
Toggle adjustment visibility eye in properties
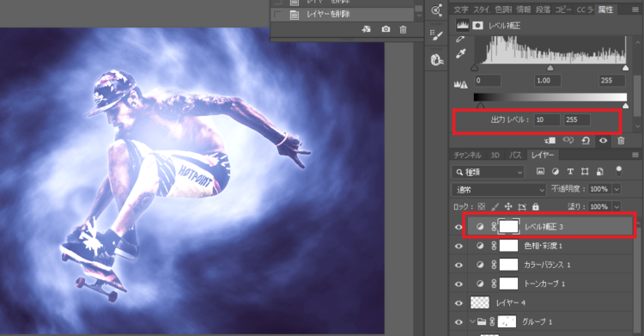point(603,141)
